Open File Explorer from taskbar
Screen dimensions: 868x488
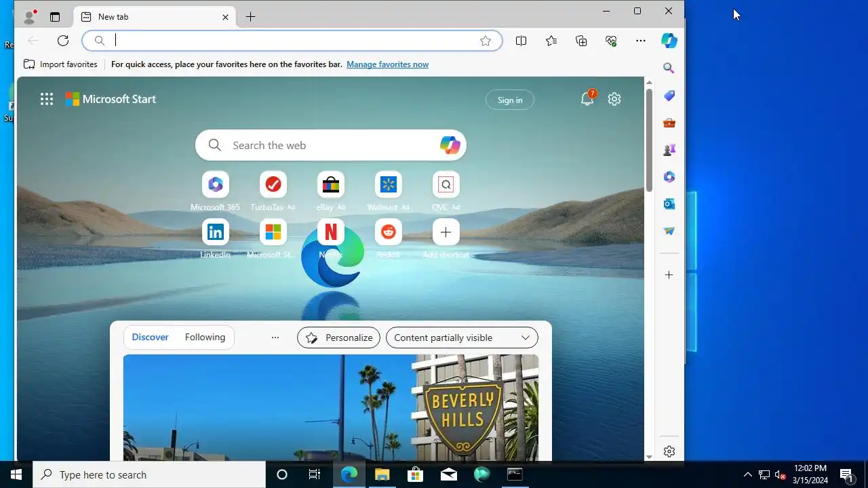[x=382, y=474]
